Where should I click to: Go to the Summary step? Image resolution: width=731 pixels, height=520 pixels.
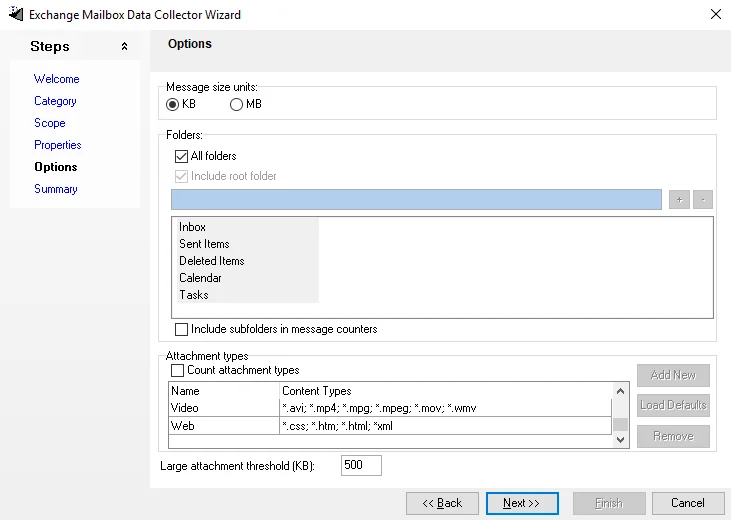tap(55, 188)
